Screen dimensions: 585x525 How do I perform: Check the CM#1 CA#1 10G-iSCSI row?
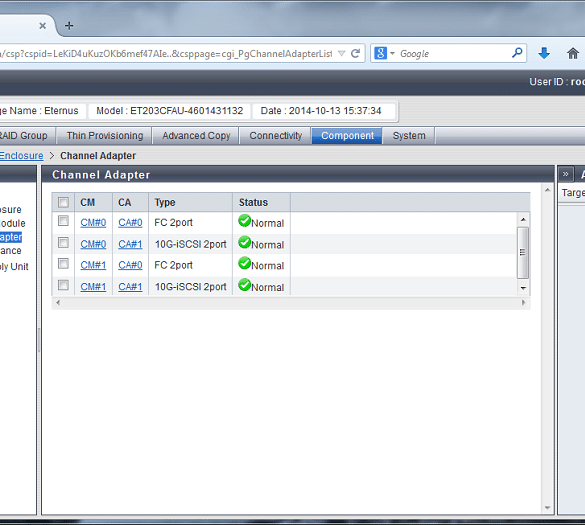tap(63, 285)
